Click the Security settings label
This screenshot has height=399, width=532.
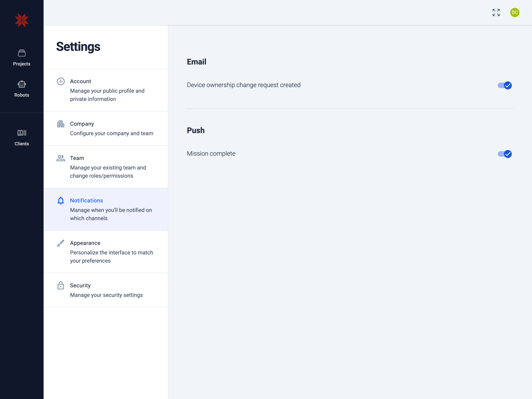coord(80,285)
